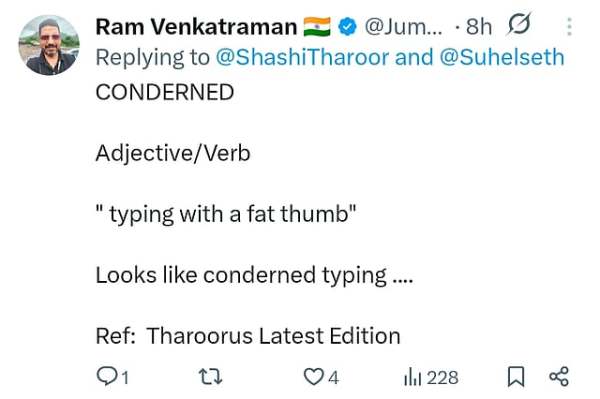Click the blue verified badge
The image size is (600, 399).
(x=347, y=27)
